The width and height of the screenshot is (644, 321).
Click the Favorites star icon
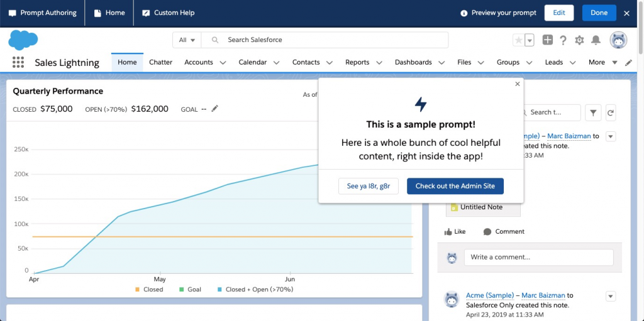tap(519, 40)
